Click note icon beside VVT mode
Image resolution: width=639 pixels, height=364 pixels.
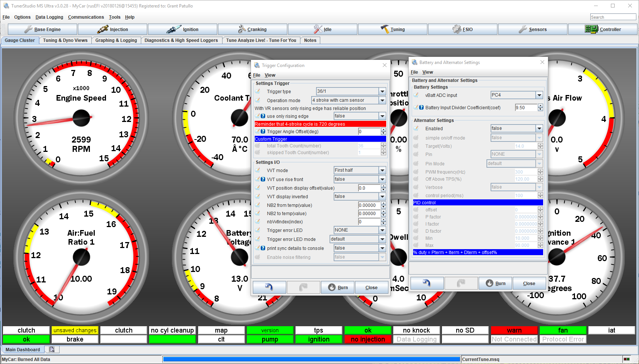258,170
